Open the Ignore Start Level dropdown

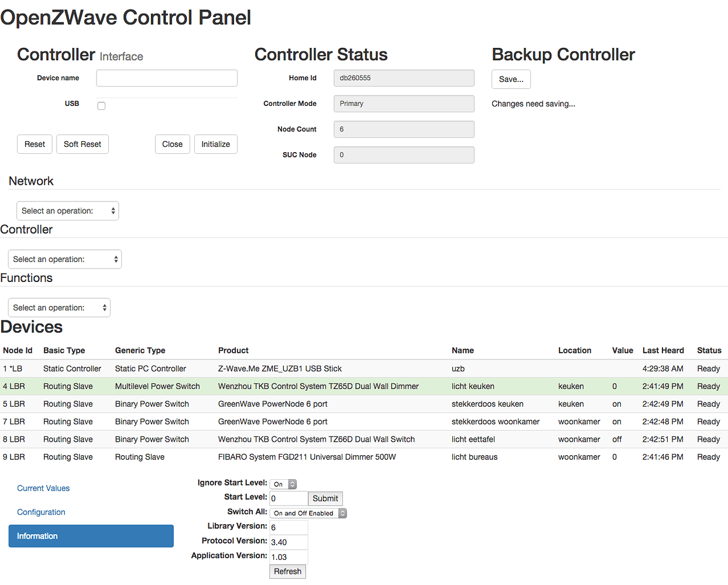click(x=283, y=484)
